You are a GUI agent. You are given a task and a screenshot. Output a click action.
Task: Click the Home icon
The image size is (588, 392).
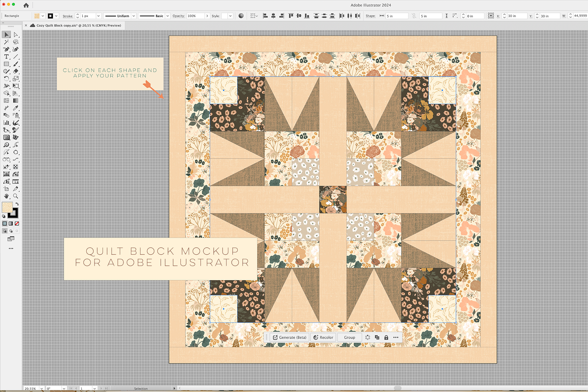click(x=25, y=5)
